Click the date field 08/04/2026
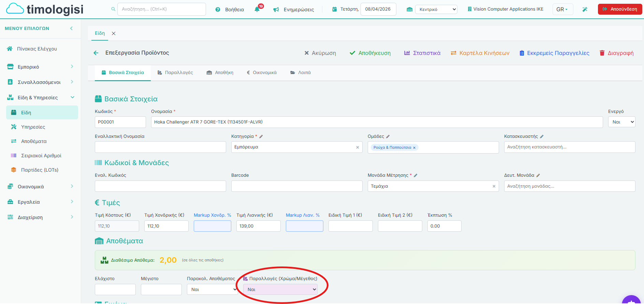Image resolution: width=644 pixels, height=304 pixels. (378, 9)
